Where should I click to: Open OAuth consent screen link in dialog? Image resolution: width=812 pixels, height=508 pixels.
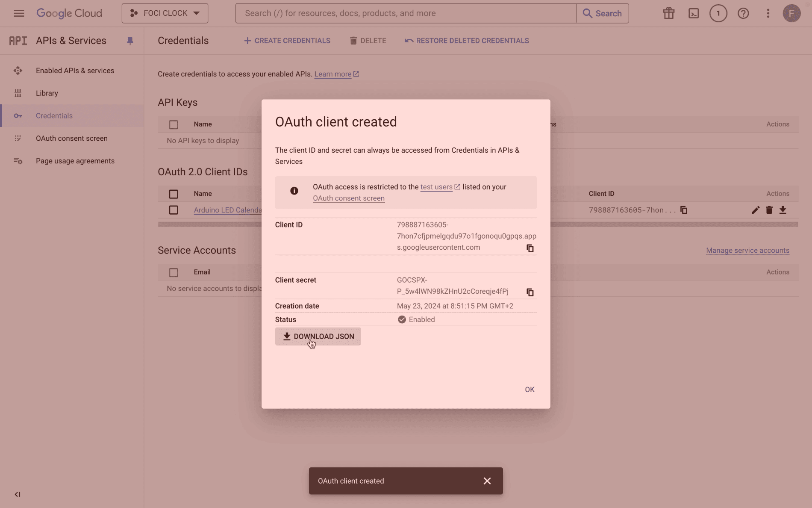point(349,198)
